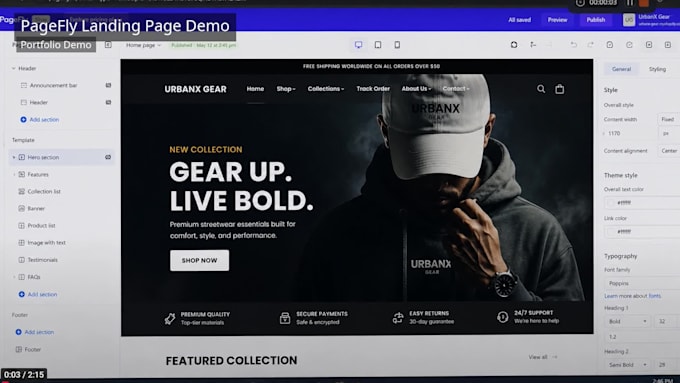Image resolution: width=680 pixels, height=383 pixels.
Task: Switch to tablet preview mode
Action: [378, 45]
